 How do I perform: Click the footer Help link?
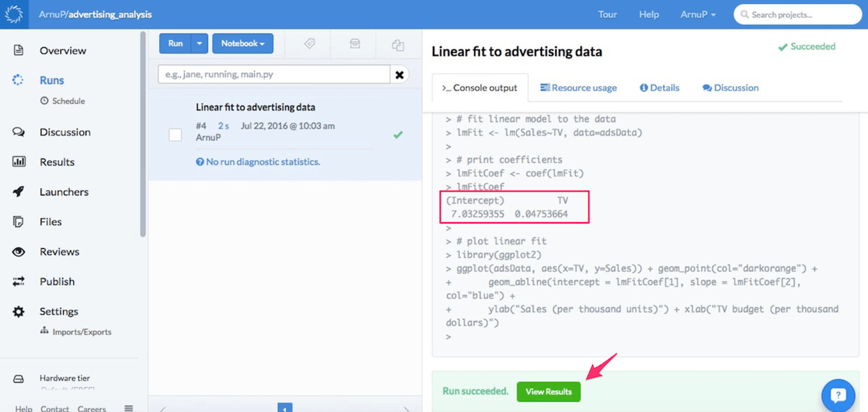point(24,408)
